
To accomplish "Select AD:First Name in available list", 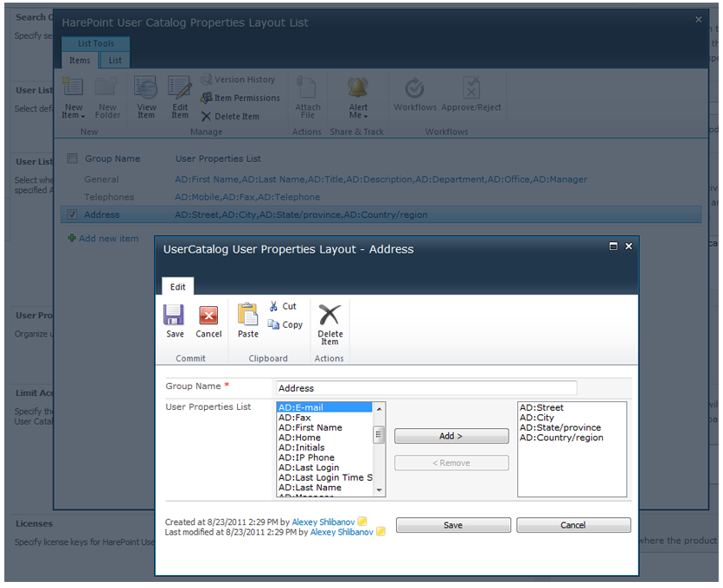I will [324, 427].
